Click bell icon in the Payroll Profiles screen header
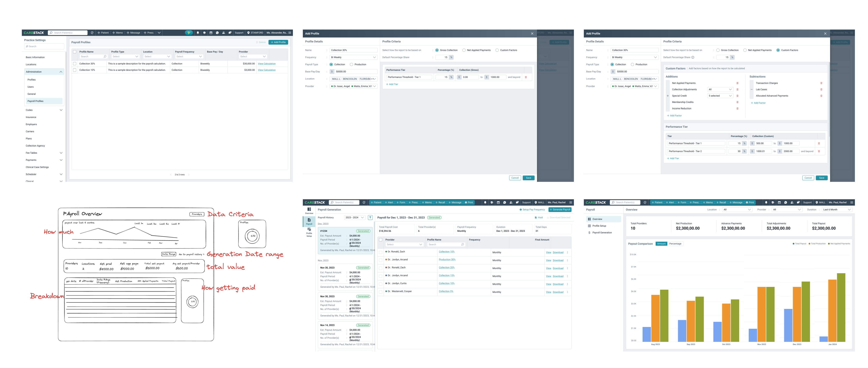The image size is (868, 368). pyautogui.click(x=198, y=33)
